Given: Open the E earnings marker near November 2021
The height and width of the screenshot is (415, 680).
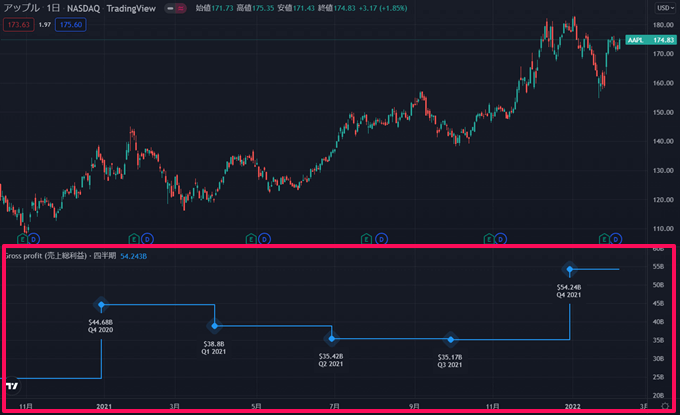Looking at the screenshot, I should [489, 239].
